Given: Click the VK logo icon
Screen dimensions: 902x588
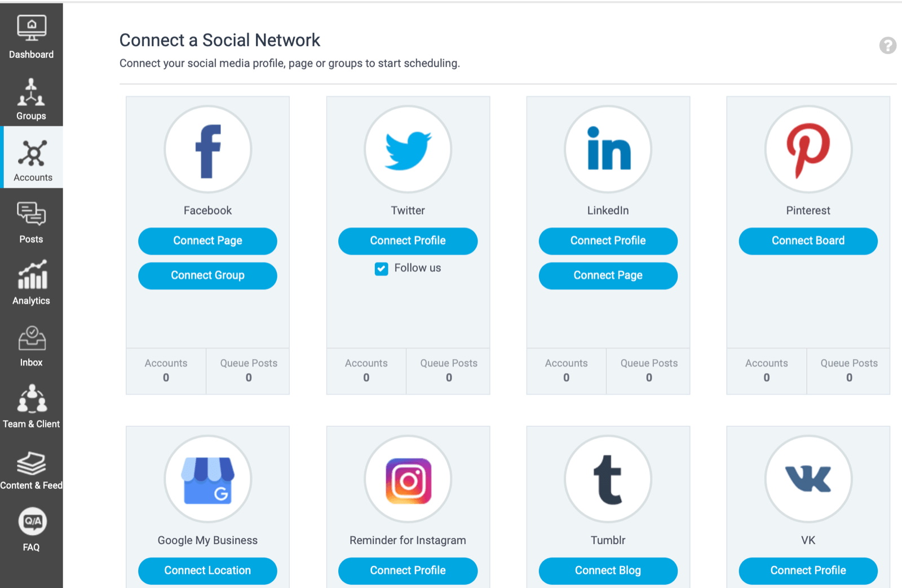Looking at the screenshot, I should click(808, 480).
